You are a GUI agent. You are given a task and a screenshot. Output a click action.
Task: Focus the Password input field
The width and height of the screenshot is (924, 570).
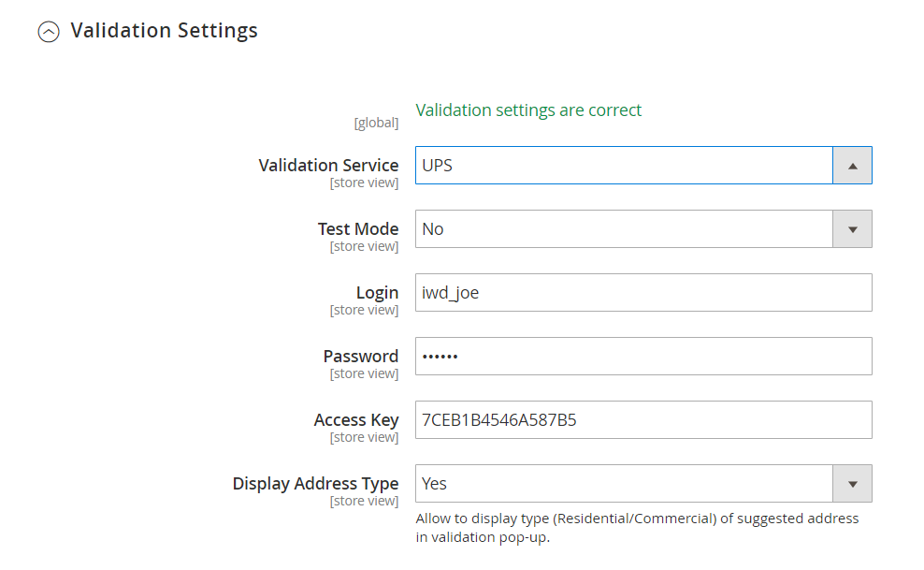tap(643, 357)
